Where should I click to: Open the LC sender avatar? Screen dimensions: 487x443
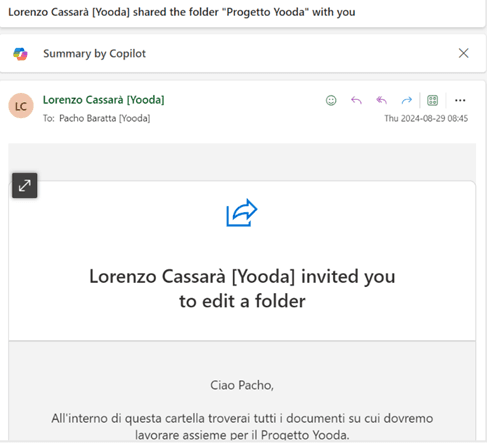(x=21, y=106)
